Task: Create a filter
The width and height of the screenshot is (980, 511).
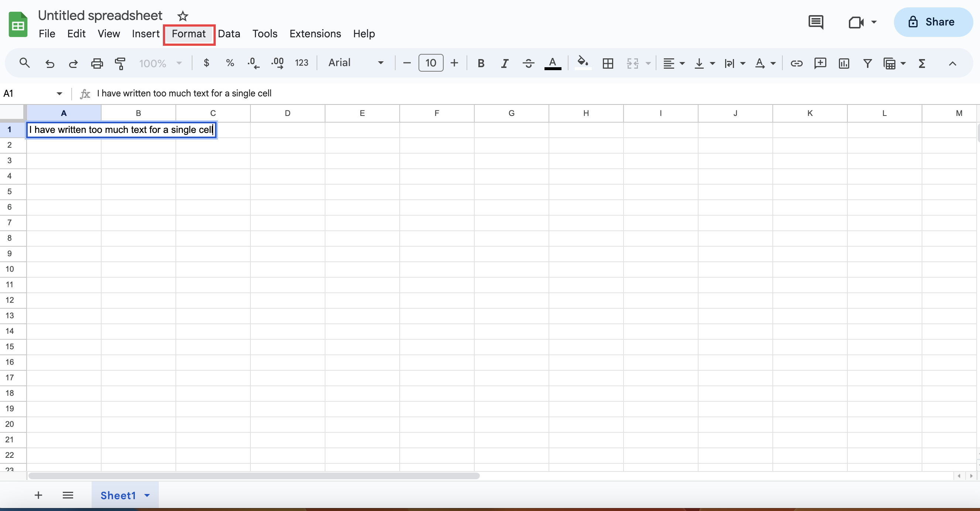Action: [867, 63]
